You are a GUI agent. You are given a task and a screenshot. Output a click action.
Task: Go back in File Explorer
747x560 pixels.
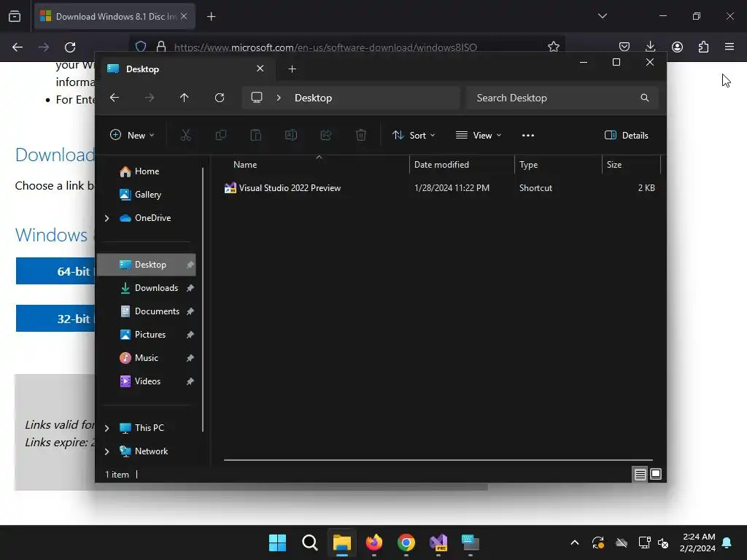(115, 98)
